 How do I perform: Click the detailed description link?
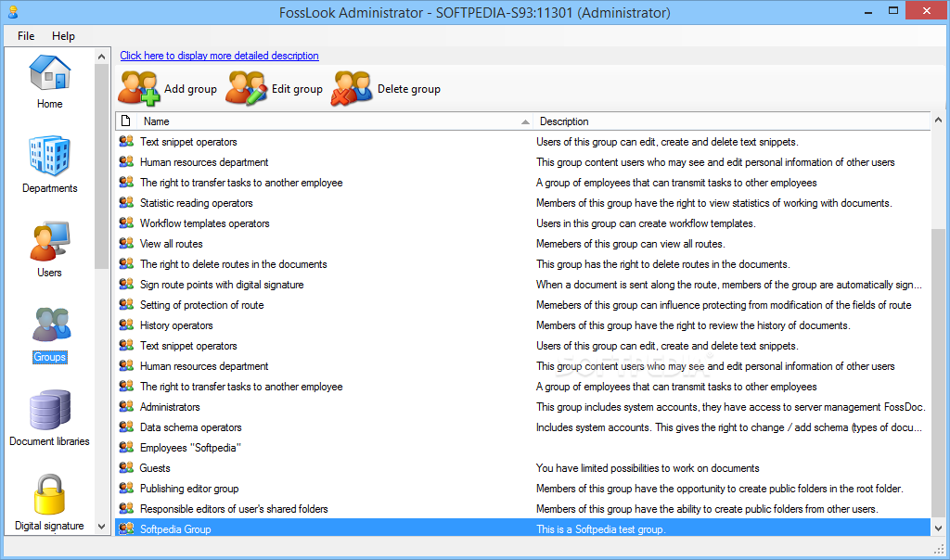click(x=219, y=56)
